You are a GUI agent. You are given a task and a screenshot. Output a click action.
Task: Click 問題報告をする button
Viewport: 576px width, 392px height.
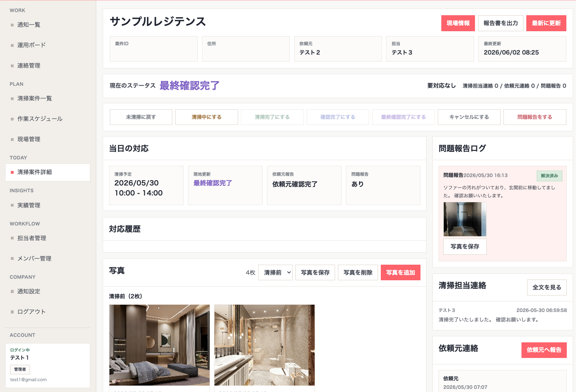[x=535, y=117]
